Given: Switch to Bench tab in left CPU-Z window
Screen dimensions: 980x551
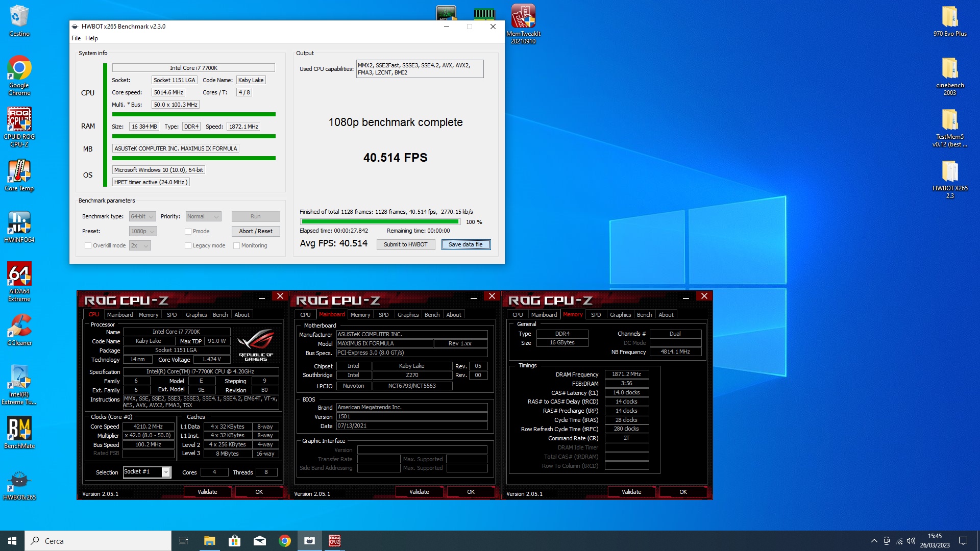Looking at the screenshot, I should [x=220, y=315].
